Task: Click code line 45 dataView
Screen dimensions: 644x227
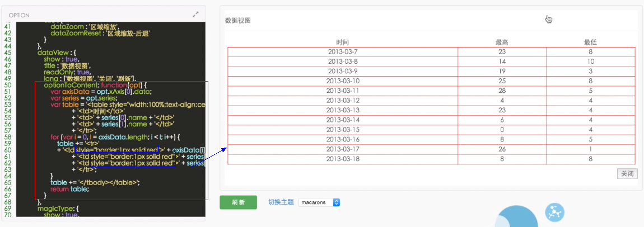Action: click(x=57, y=53)
